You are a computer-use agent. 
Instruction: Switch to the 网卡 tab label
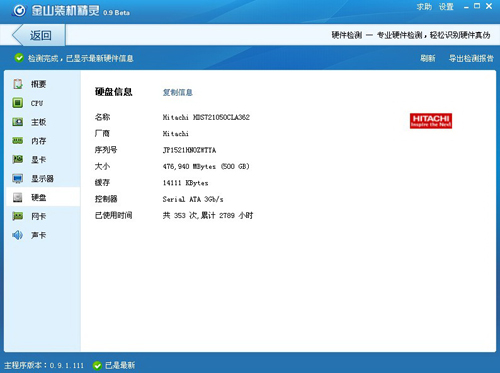[x=38, y=216]
